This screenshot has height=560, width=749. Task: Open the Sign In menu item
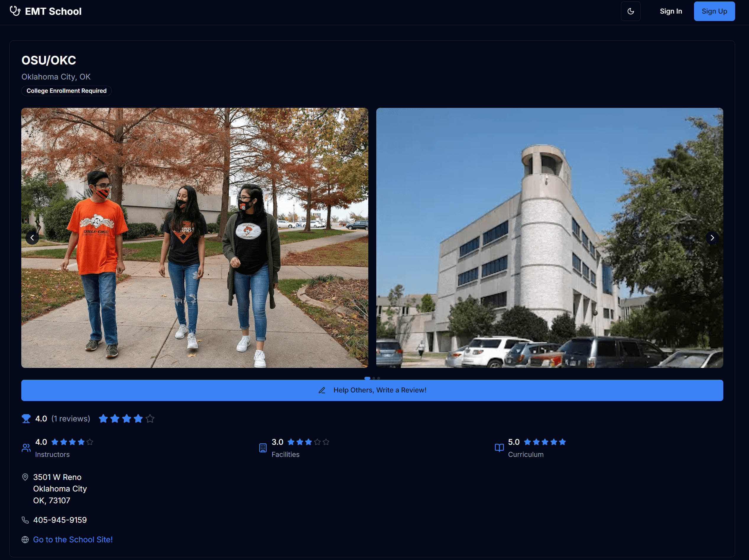pos(671,11)
